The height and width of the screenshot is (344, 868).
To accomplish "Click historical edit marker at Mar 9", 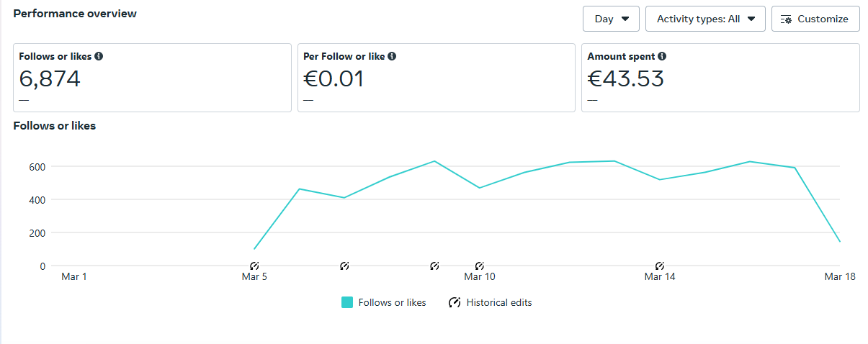I will (x=434, y=266).
